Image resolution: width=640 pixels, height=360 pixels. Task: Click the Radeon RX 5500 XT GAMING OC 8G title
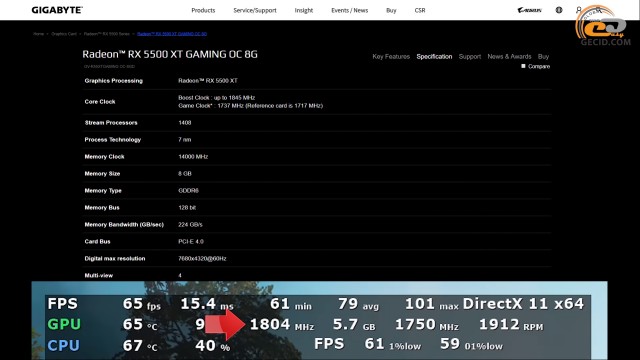coord(170,54)
